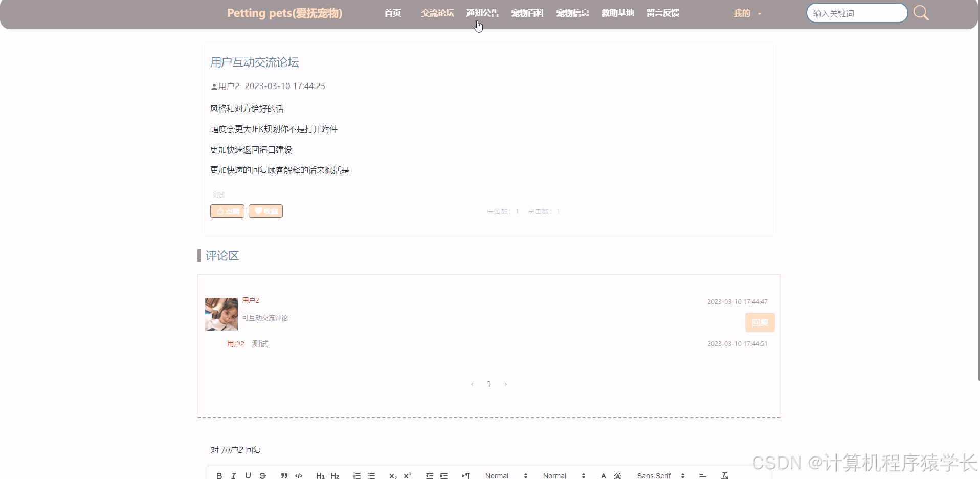Toggle bold formatting in reply editor
This screenshot has width=980, height=479.
(219, 475)
